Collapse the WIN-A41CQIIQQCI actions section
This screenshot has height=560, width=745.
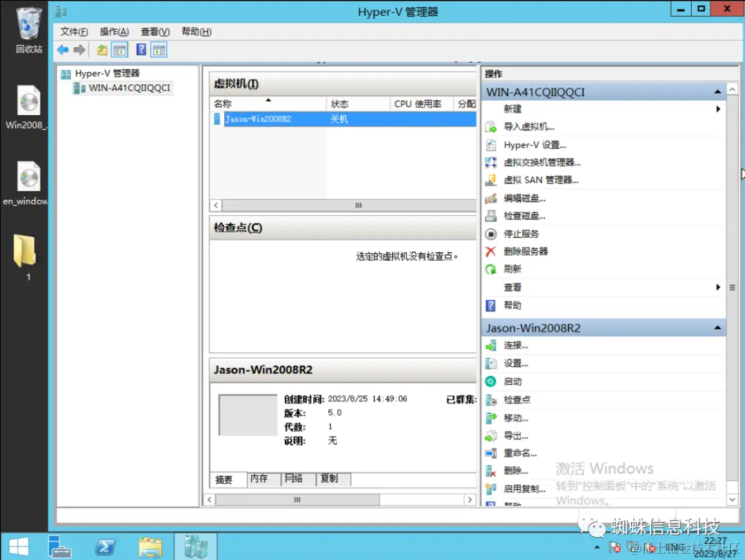pyautogui.click(x=717, y=92)
